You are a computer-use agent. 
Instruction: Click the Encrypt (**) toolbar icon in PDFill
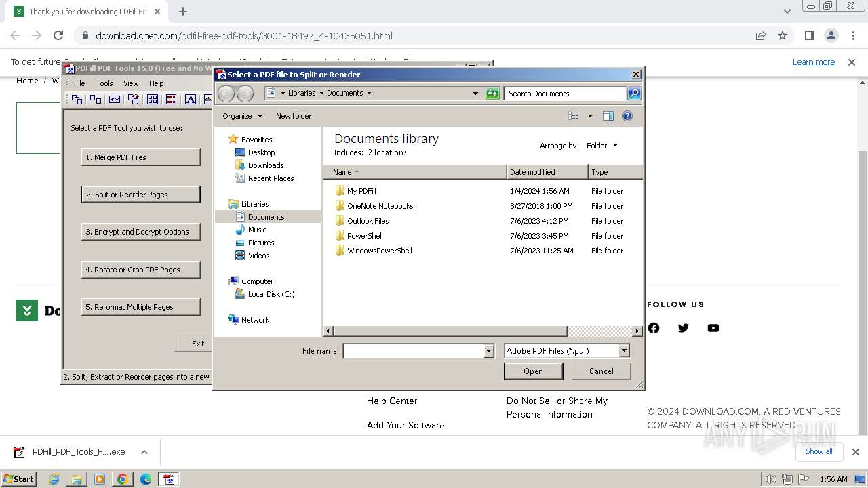pos(115,100)
